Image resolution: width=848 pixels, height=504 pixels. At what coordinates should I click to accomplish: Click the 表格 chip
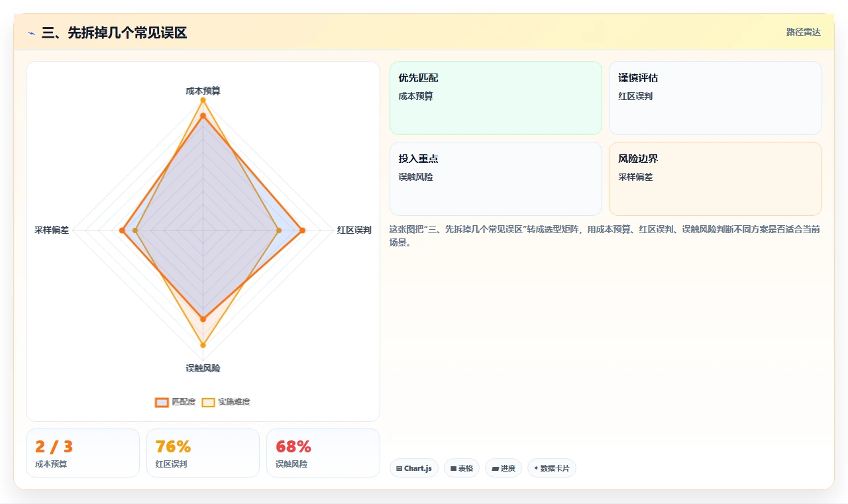pyautogui.click(x=461, y=468)
